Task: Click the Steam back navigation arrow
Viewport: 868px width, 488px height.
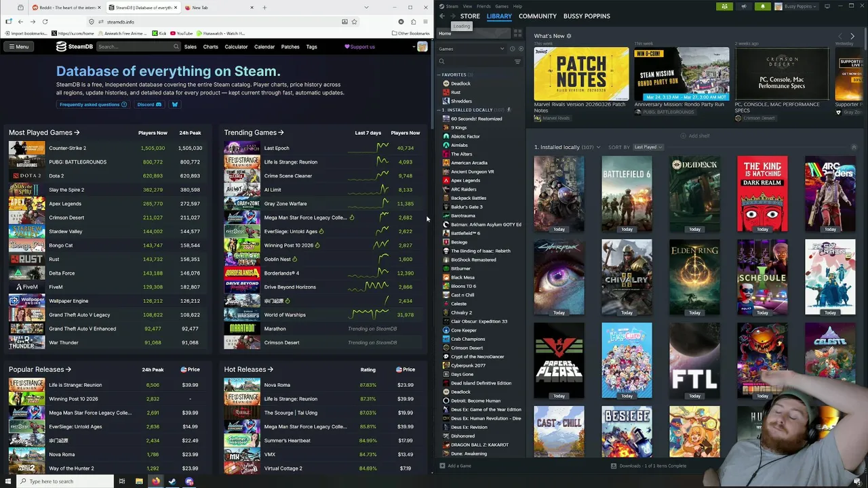Action: point(442,16)
